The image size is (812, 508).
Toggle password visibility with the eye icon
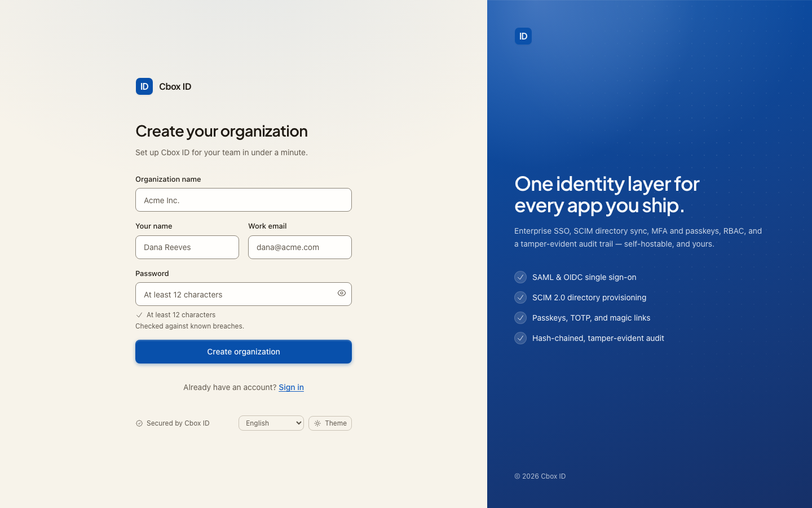(342, 293)
